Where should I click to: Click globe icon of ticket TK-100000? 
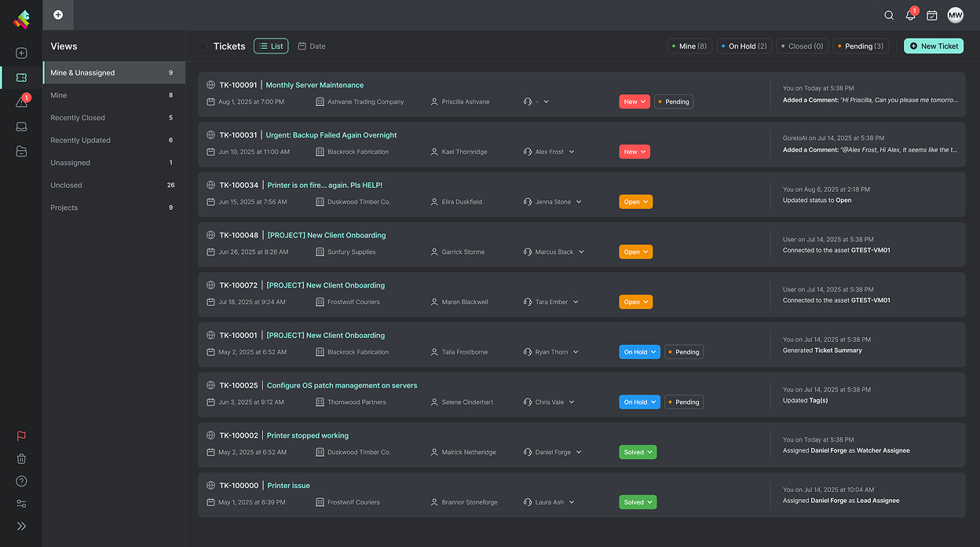coord(210,486)
